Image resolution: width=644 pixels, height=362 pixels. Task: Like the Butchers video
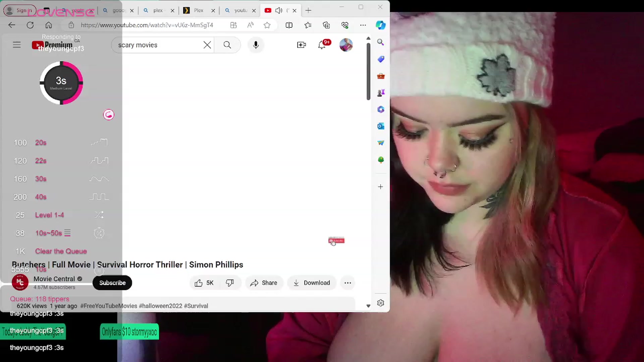coord(204,283)
